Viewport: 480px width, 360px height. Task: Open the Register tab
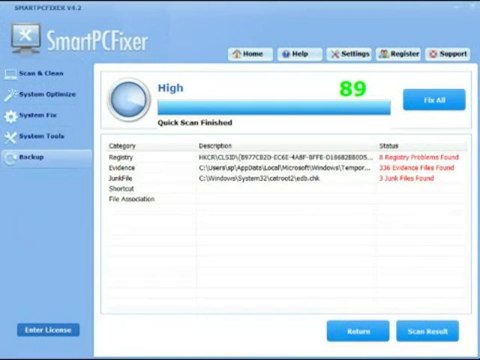398,54
